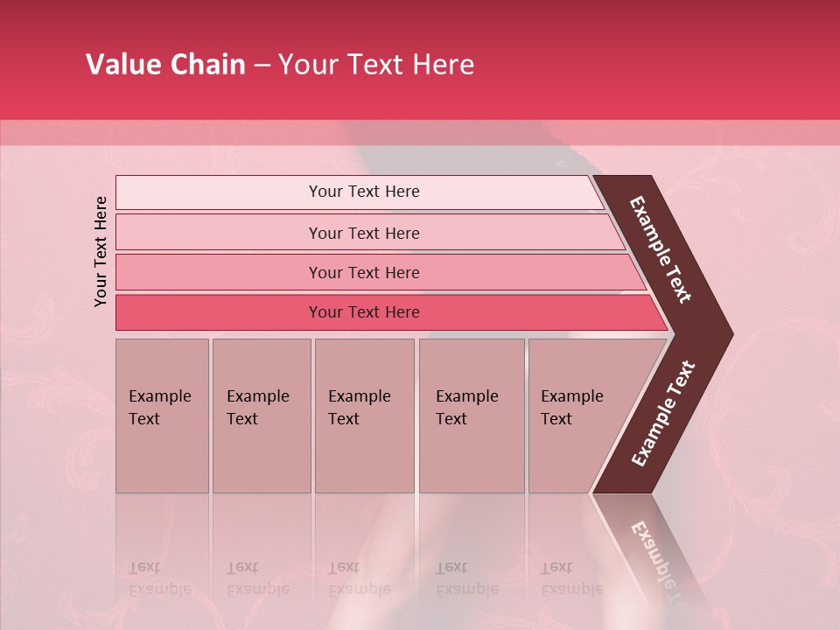Click the light pink strip below the header

coord(420,132)
